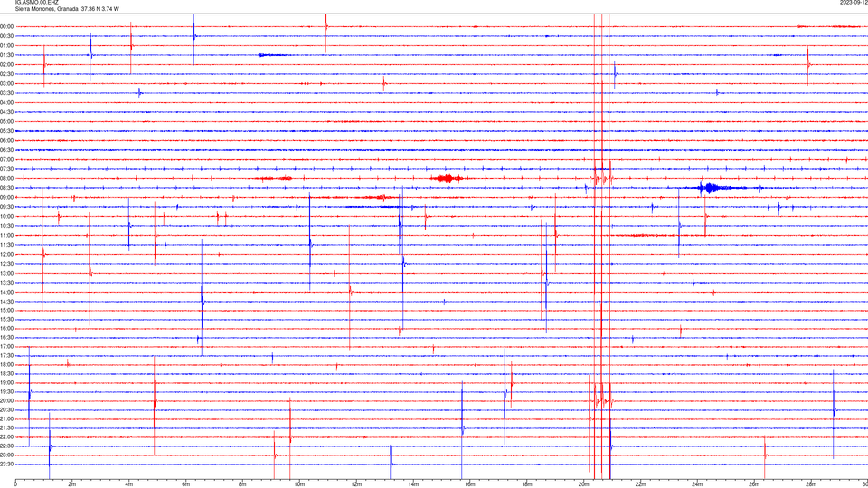Viewport: 868px width, 488px height.
Task: Point at the 20:00 trace label
Action: (7, 400)
